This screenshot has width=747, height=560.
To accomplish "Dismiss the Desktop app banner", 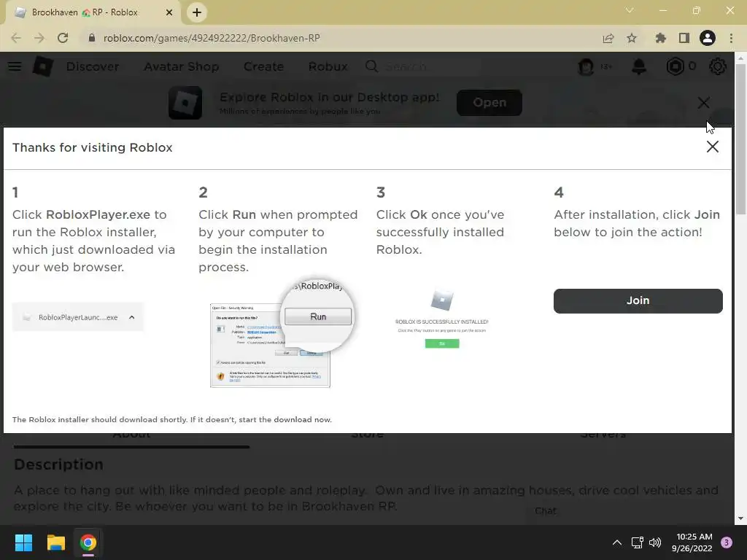I will click(x=704, y=103).
